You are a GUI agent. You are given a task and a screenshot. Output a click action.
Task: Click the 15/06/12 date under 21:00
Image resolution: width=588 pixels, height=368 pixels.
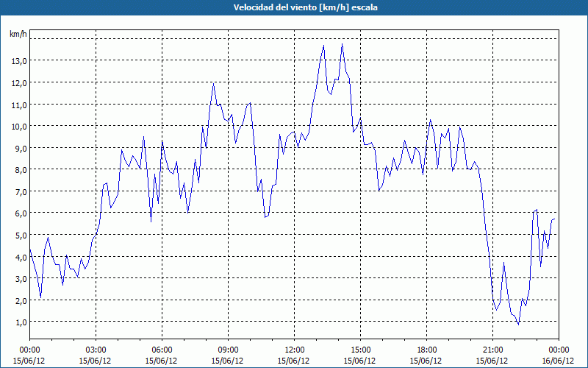click(492, 361)
